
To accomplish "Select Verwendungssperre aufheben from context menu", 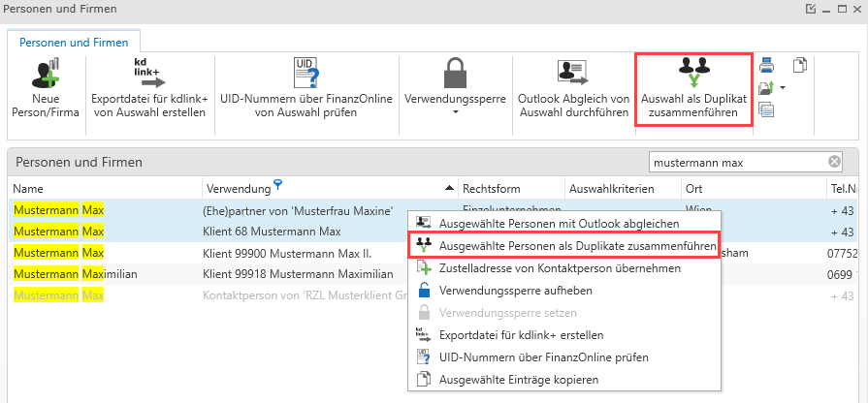I will [515, 290].
